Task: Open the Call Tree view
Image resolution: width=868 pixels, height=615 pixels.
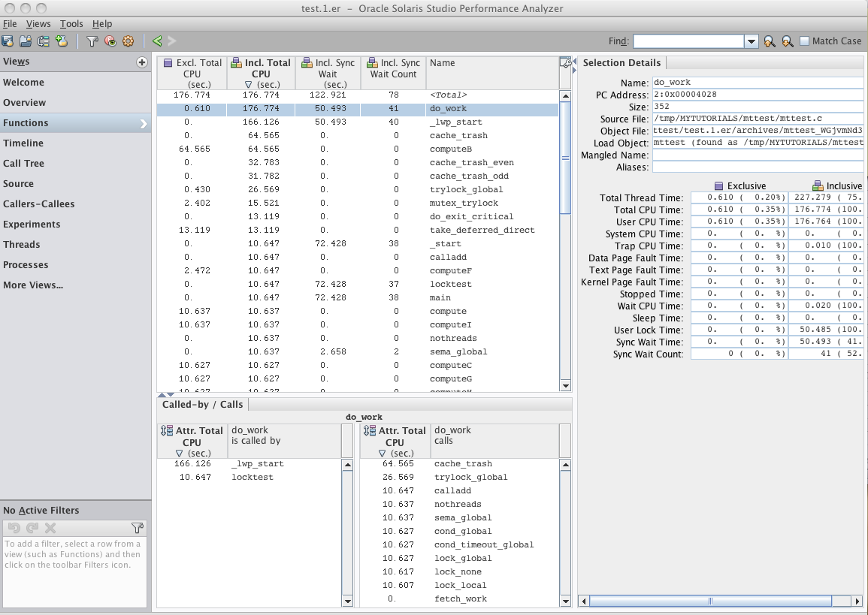Action: (23, 163)
